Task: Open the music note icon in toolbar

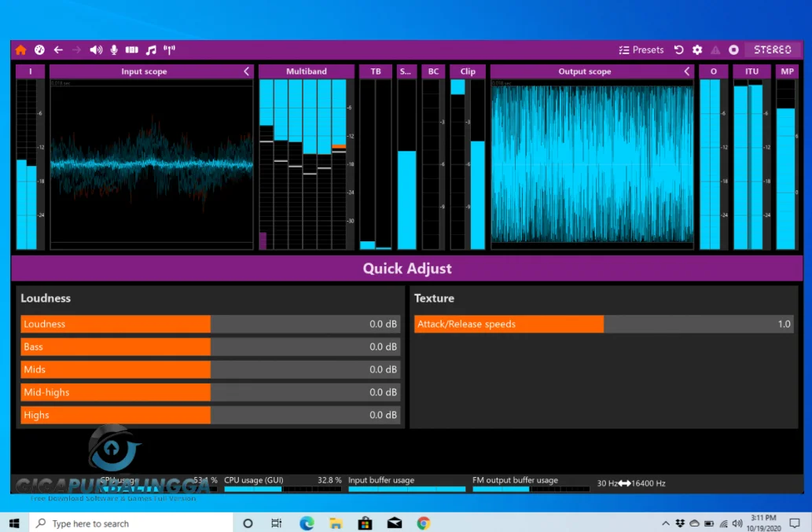Action: click(x=151, y=50)
